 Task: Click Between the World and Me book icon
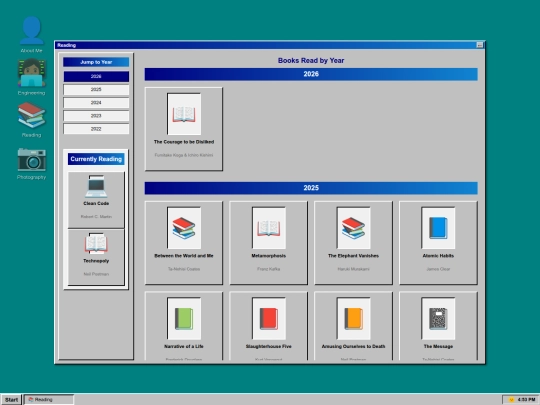point(184,228)
